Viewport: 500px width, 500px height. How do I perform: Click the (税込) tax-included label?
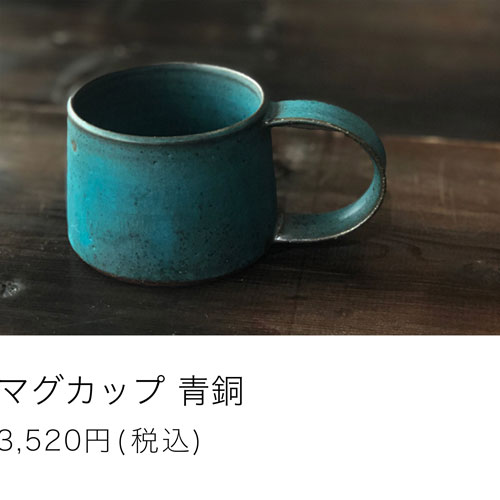(159, 441)
